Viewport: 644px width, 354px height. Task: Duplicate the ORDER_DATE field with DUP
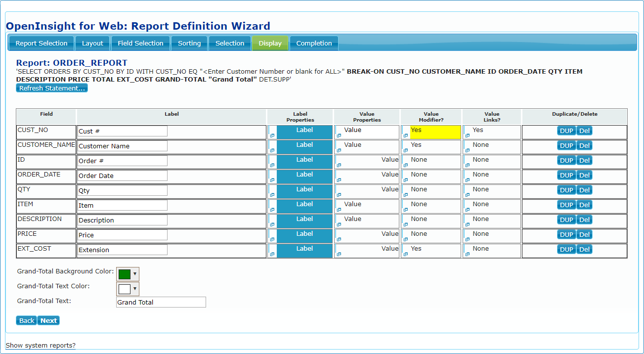coord(566,176)
